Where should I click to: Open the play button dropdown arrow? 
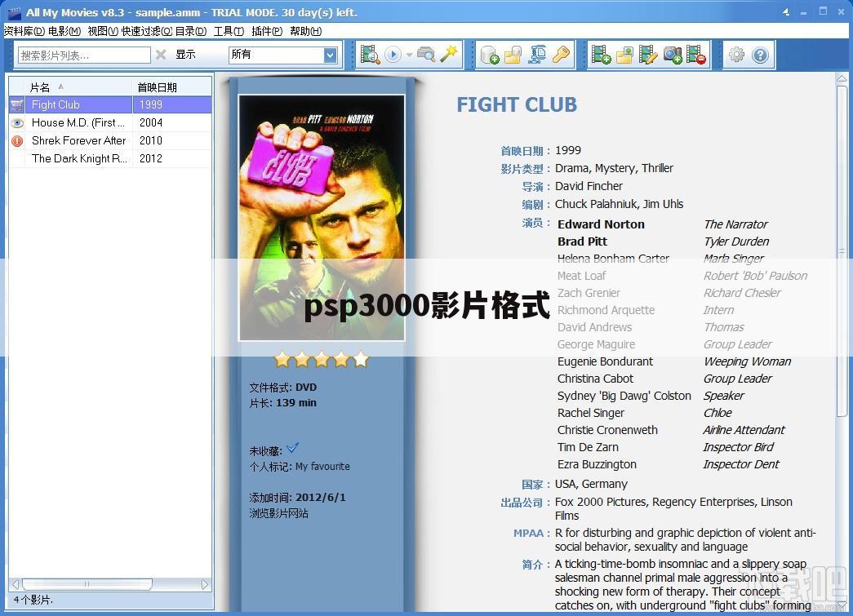[409, 55]
